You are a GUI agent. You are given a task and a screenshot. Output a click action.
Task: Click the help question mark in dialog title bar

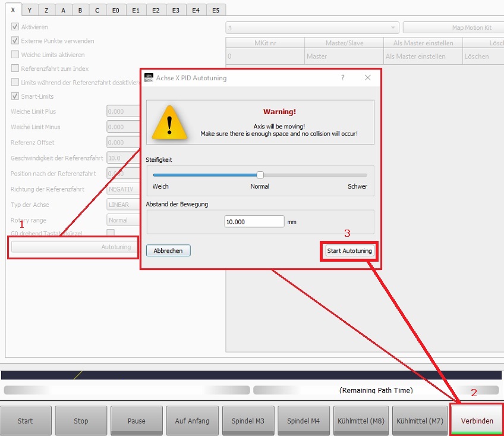click(x=342, y=78)
